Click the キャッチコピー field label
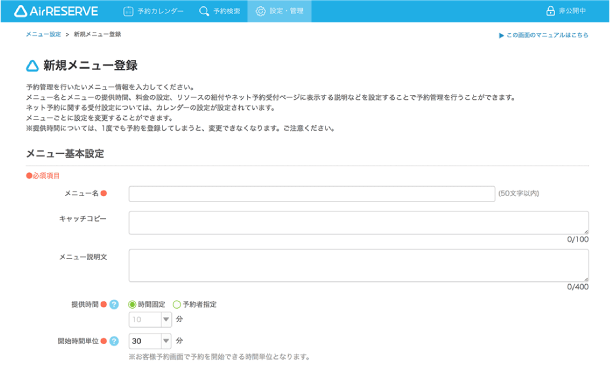 tap(82, 219)
